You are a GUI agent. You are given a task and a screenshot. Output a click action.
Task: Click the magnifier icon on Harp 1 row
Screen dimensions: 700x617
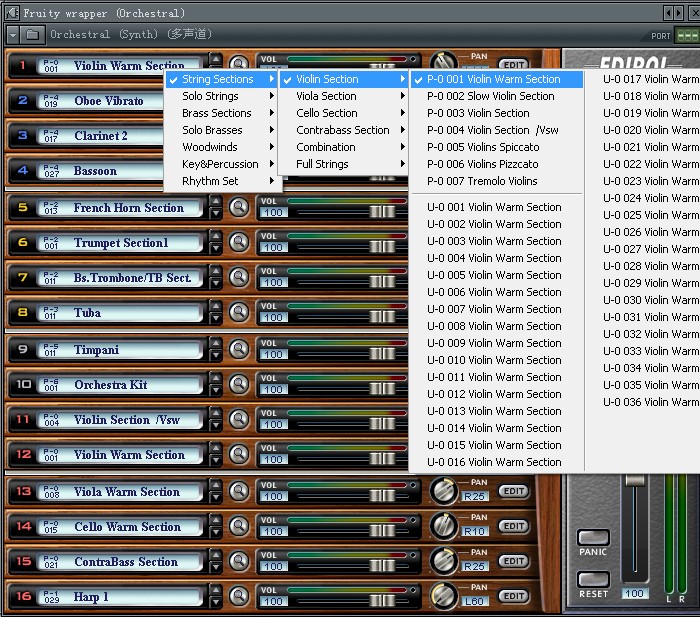[x=239, y=597]
